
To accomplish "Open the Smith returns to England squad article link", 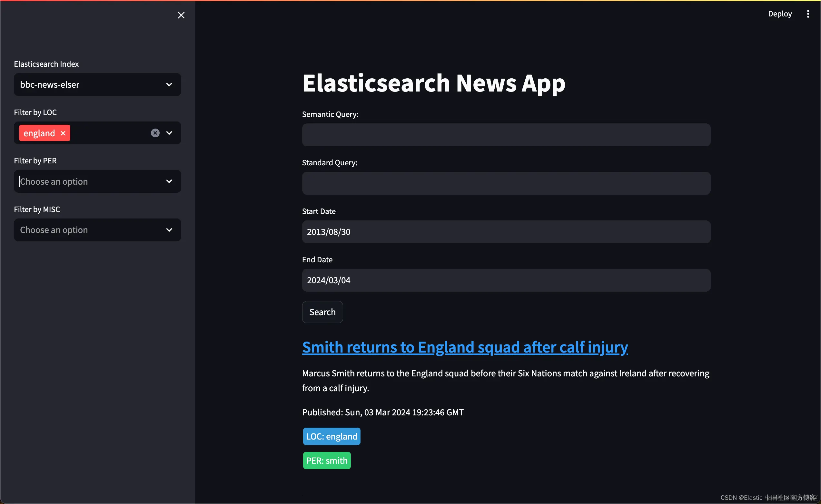I will [x=465, y=347].
